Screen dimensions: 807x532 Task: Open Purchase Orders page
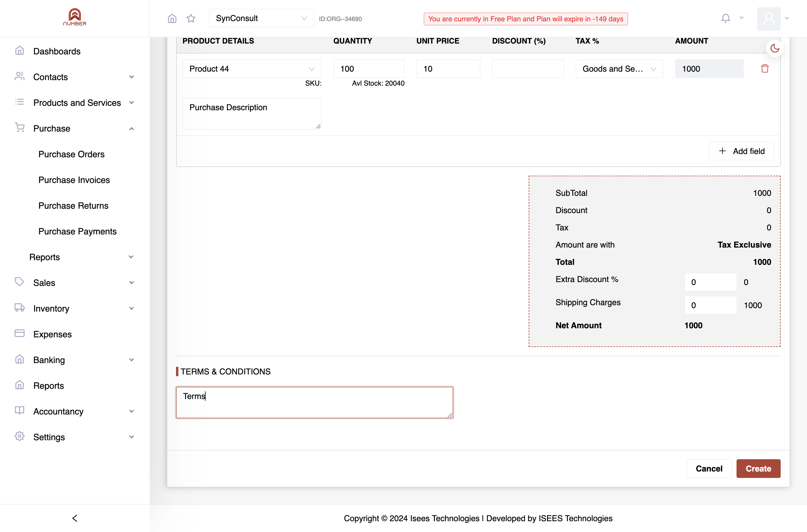click(71, 154)
